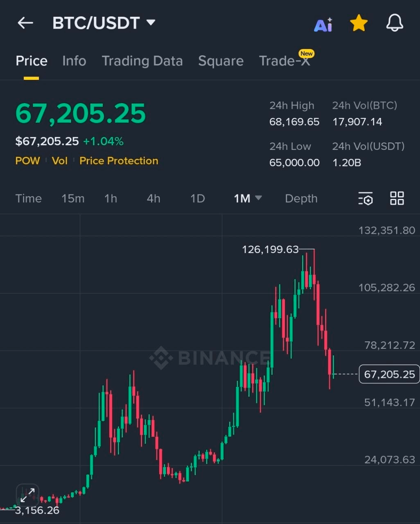This screenshot has height=524, width=420.
Task: Open the Trade-X tab
Action: [285, 61]
